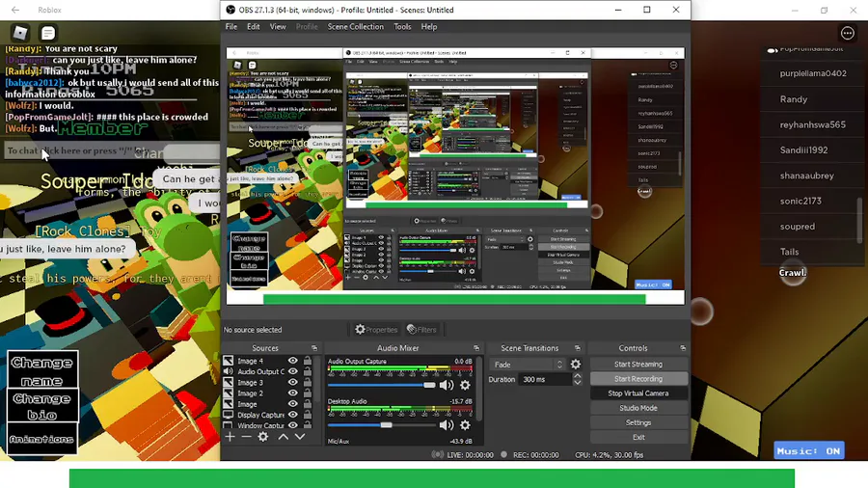Open the File menu
Screen dimensions: 868x488
coord(231,27)
